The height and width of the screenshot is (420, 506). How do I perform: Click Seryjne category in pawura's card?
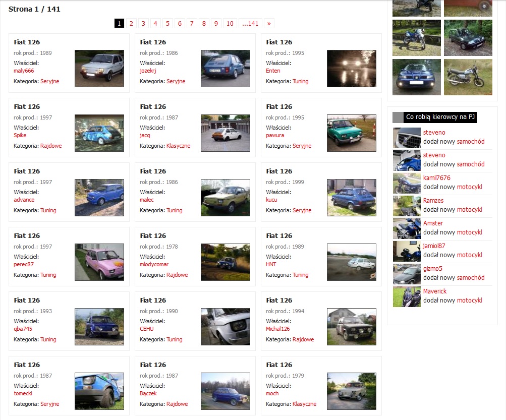pos(302,146)
